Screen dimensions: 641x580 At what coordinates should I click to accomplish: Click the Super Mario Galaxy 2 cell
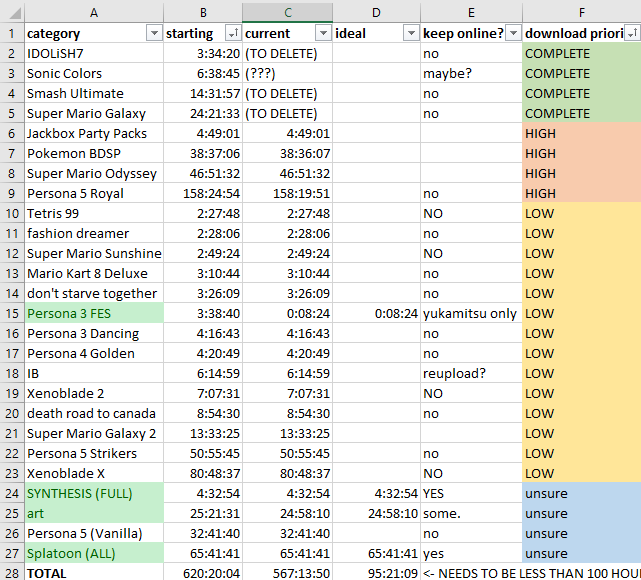coord(94,434)
